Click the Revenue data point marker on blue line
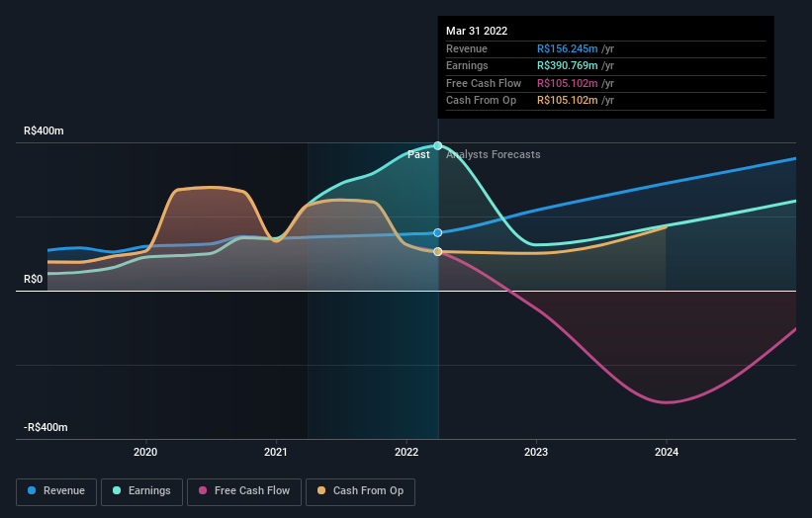Image resolution: width=812 pixels, height=518 pixels. [438, 233]
